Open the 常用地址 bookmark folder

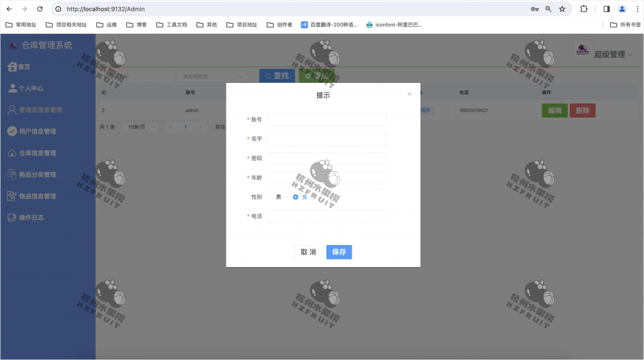tap(21, 25)
